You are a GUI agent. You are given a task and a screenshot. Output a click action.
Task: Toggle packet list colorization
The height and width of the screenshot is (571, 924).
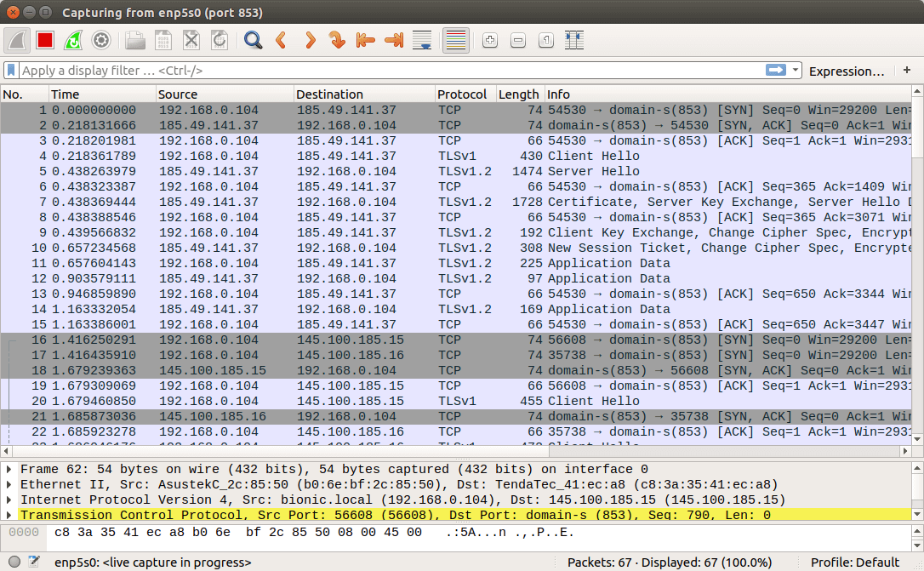point(456,40)
